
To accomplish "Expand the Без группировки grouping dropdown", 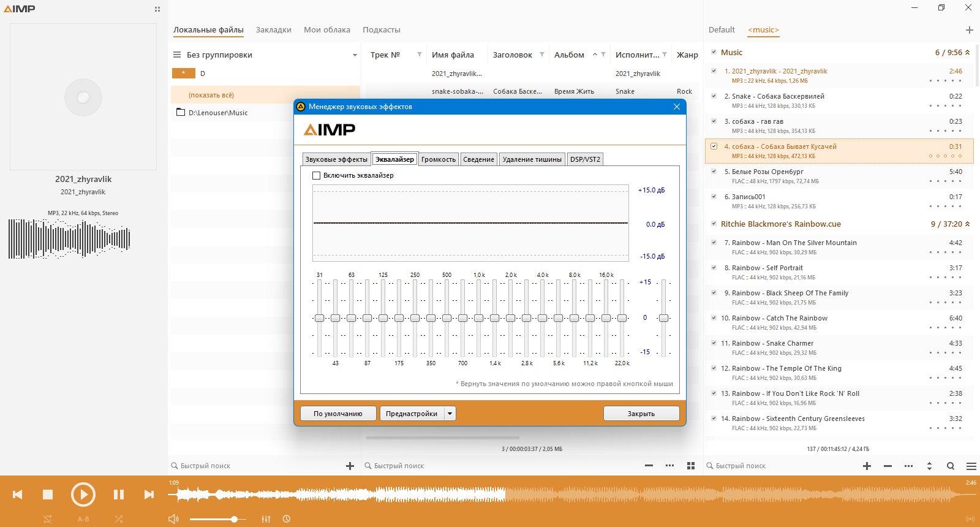I will click(355, 55).
